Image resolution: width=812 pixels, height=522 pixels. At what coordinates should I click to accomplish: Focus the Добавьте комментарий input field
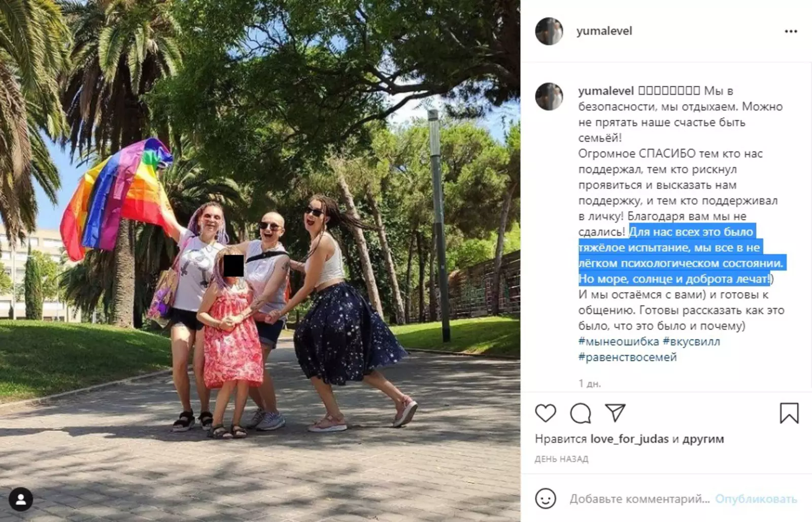[639, 499]
